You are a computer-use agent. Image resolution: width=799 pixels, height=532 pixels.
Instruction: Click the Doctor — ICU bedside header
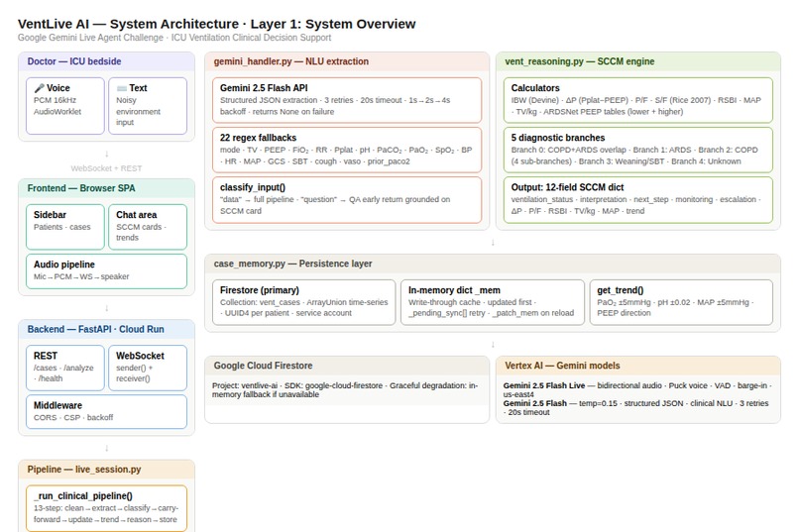click(106, 61)
